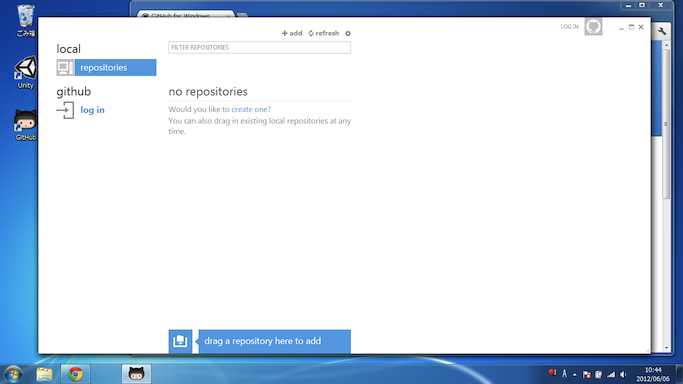This screenshot has width=683, height=384.
Task: Click the browser window vertical scrollbar
Action: 666,124
